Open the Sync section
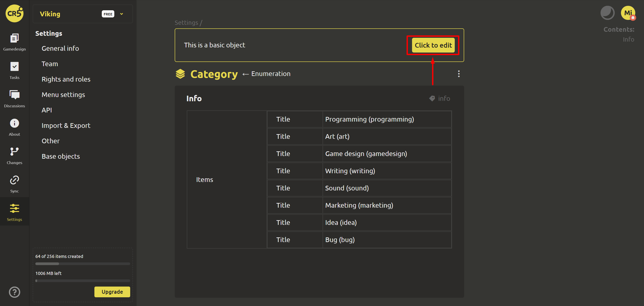This screenshot has height=306, width=644. [x=15, y=184]
